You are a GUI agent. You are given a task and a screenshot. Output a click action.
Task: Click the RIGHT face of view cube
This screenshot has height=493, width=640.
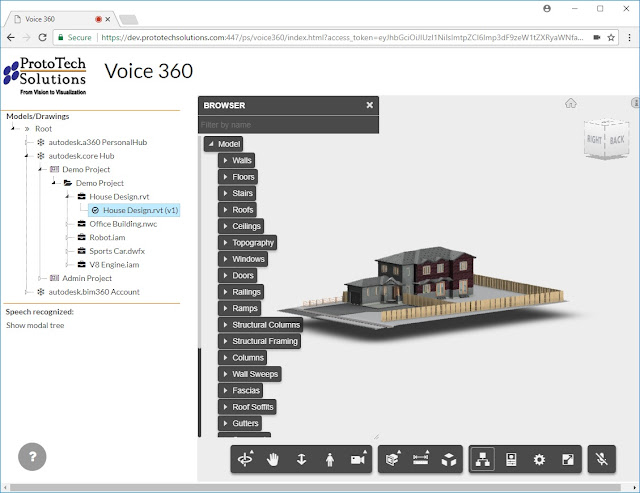pyautogui.click(x=594, y=140)
